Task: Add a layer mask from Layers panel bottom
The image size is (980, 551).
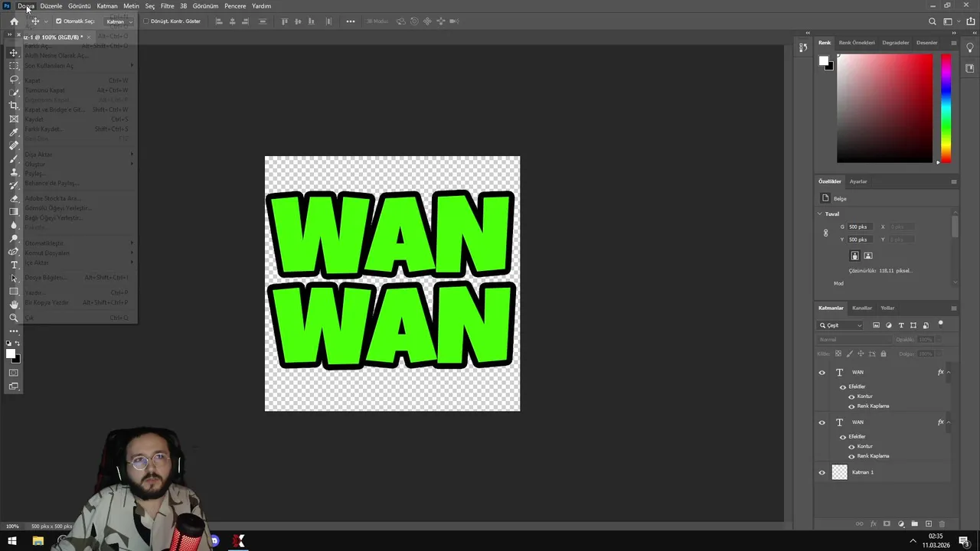Action: point(887,524)
